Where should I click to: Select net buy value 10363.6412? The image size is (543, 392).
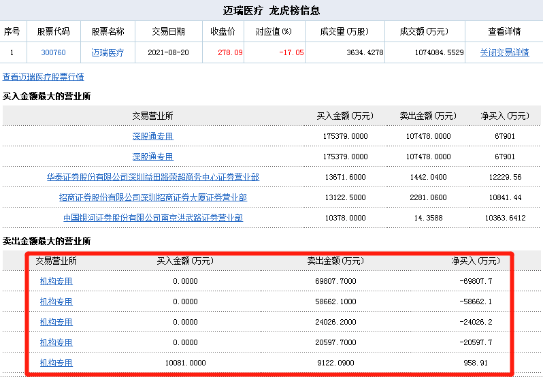click(x=505, y=218)
